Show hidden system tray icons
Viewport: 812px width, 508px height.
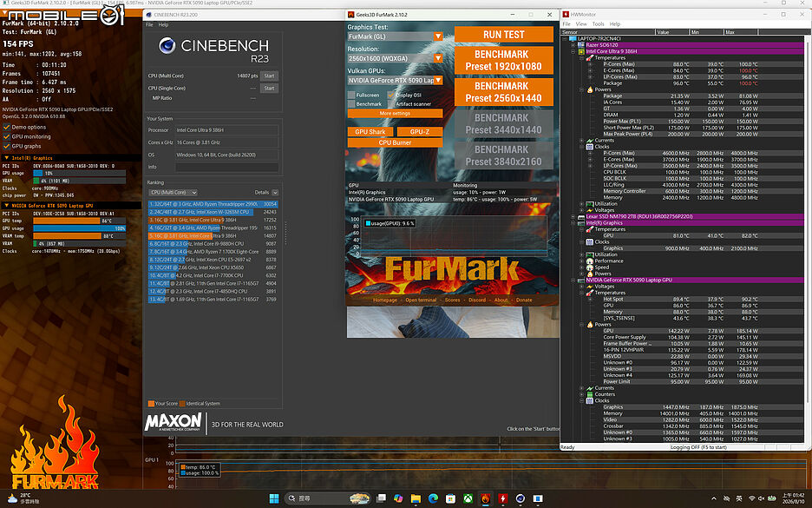tap(714, 498)
